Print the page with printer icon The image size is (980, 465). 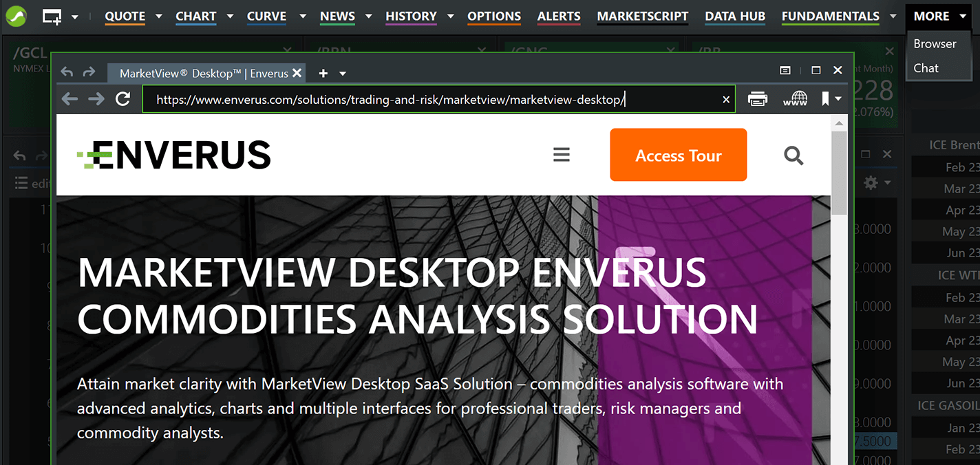click(758, 100)
